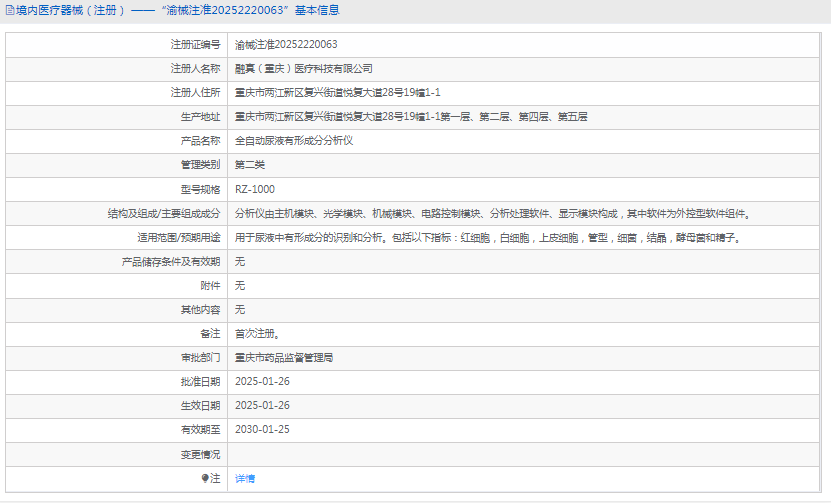Select model value RZ-1000
Image resolution: width=831 pixels, height=503 pixels.
point(255,189)
